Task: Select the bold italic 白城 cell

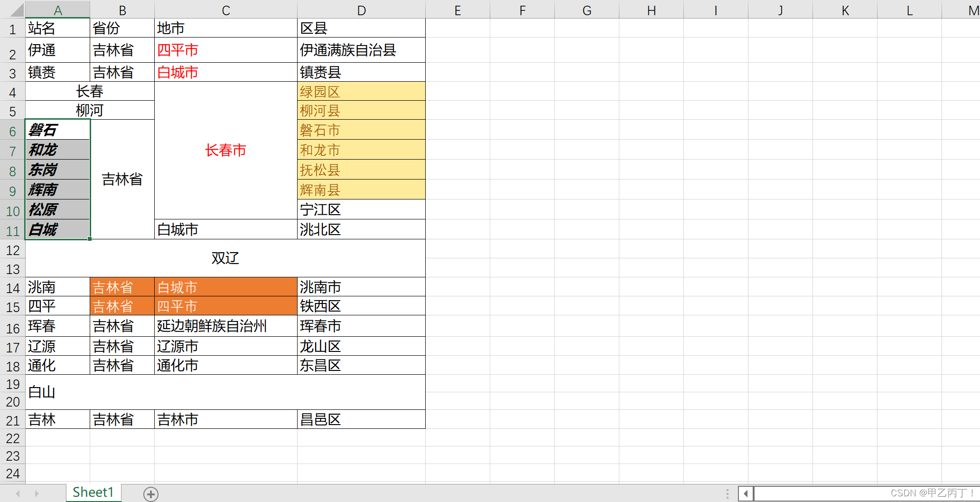Action: coord(58,229)
